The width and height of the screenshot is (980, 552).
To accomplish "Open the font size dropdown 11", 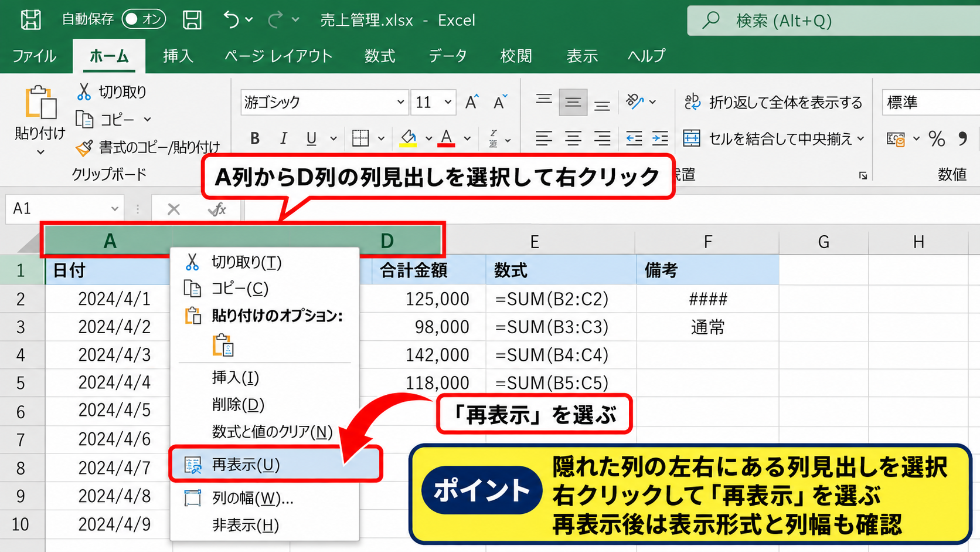I will coord(448,102).
